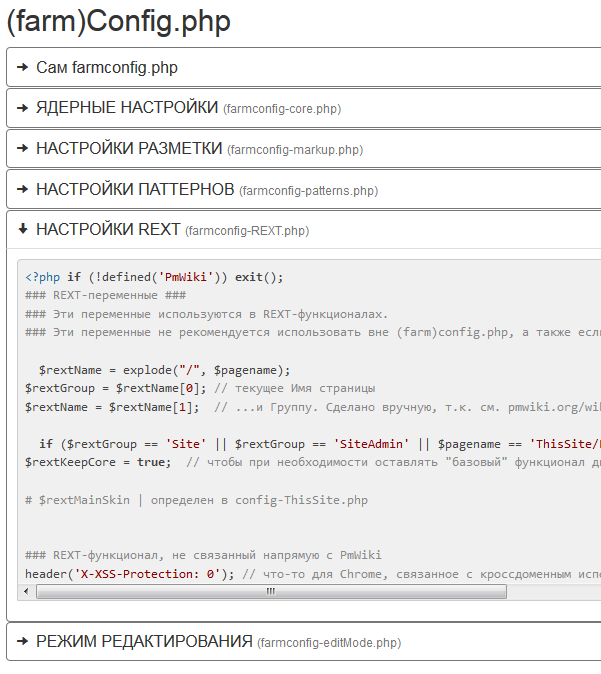Click the '### REXT-функционал, не связанный' comment line

click(203, 555)
